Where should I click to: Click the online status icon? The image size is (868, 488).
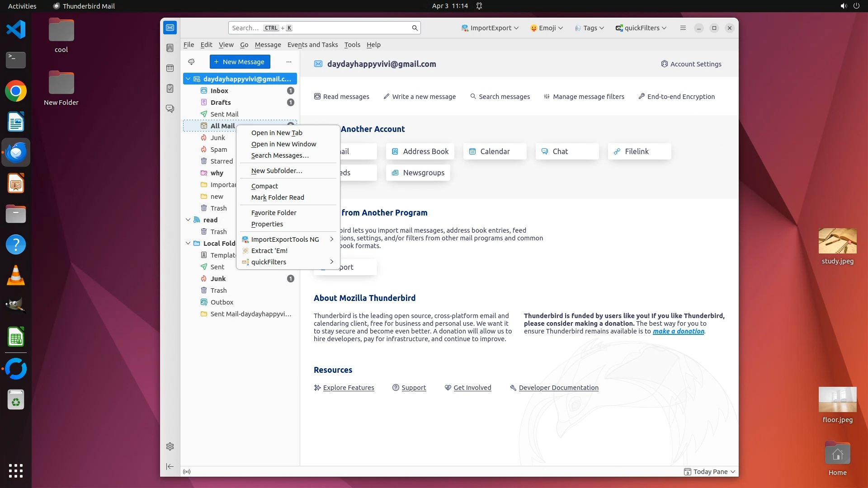click(187, 472)
